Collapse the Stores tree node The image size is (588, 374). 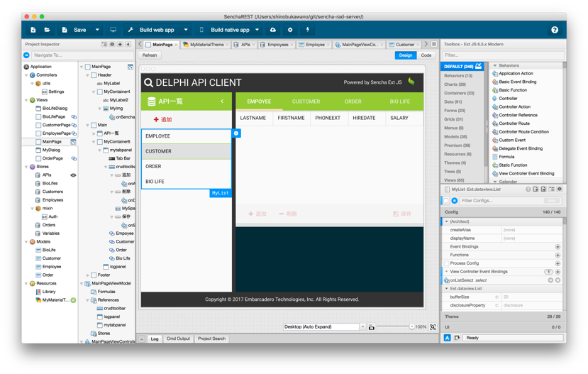[26, 167]
